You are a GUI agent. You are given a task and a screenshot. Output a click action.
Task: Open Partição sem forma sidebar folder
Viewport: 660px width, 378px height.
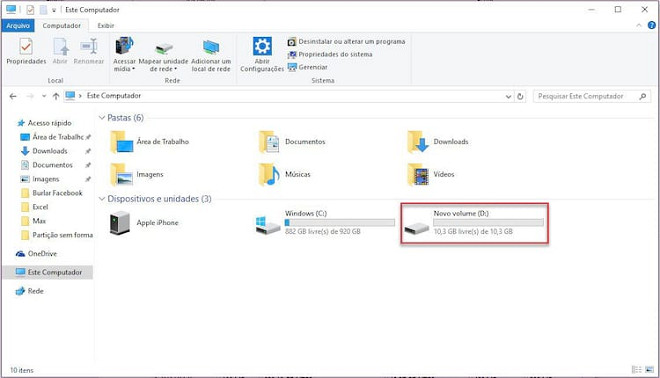[x=57, y=235]
